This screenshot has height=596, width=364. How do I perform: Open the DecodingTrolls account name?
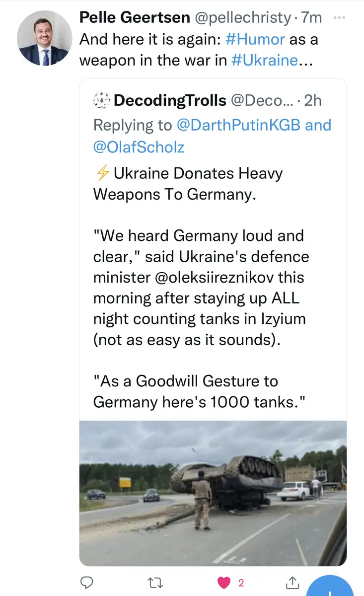pos(170,101)
